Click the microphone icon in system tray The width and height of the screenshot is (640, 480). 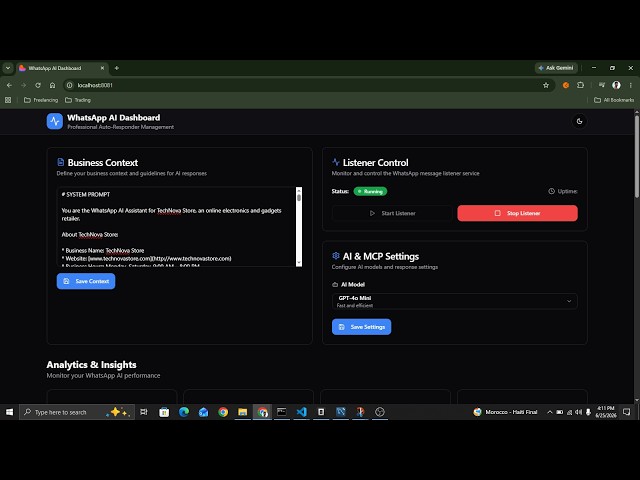(x=588, y=412)
